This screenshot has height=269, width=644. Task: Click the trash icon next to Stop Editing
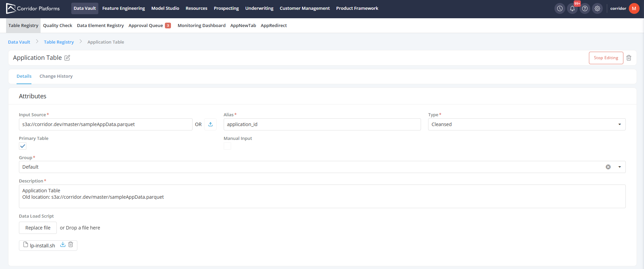pyautogui.click(x=629, y=58)
